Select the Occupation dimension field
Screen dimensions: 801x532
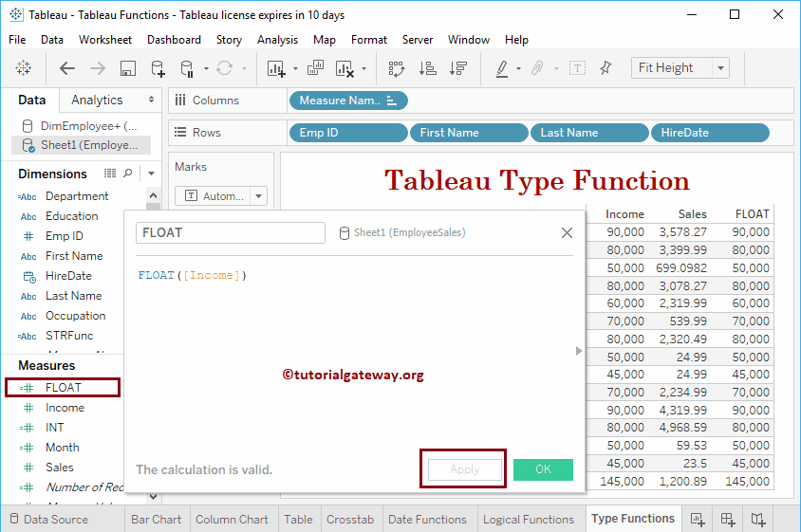tap(76, 316)
